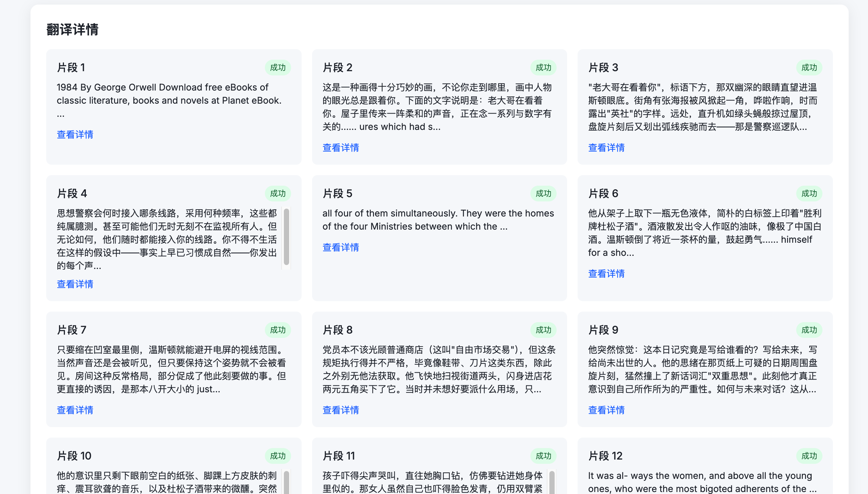Open 查看详情 link for 片段 1
Viewport: 868px width, 494px height.
coord(75,135)
